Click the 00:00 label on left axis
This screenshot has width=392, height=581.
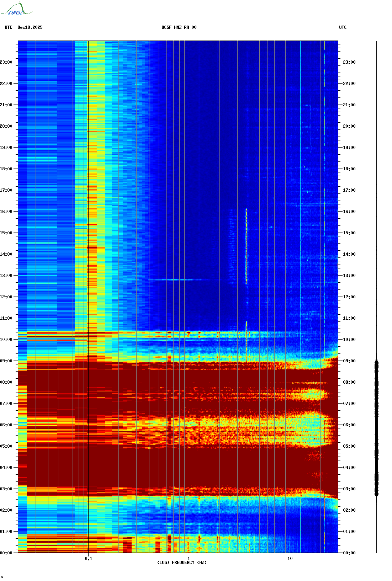click(6, 553)
